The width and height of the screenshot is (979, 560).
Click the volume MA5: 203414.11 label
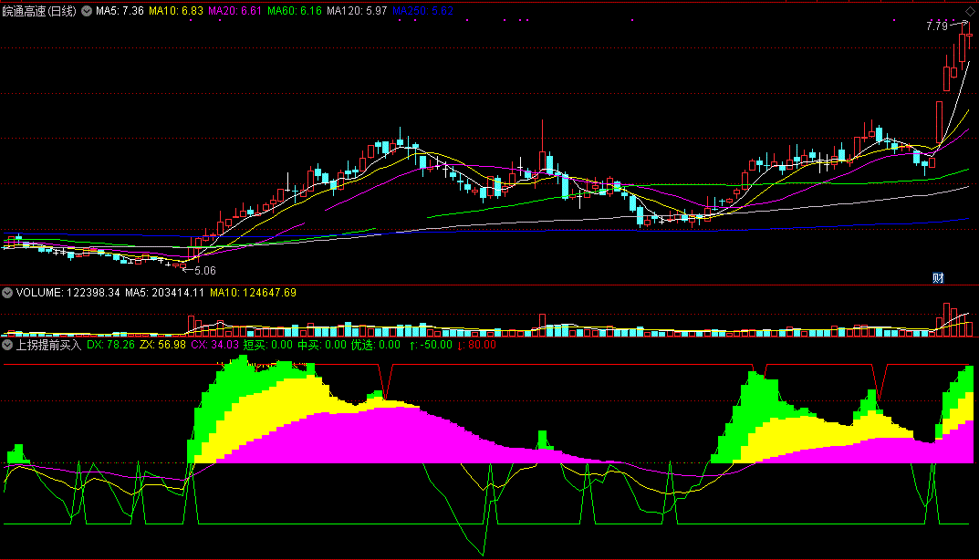pyautogui.click(x=165, y=293)
